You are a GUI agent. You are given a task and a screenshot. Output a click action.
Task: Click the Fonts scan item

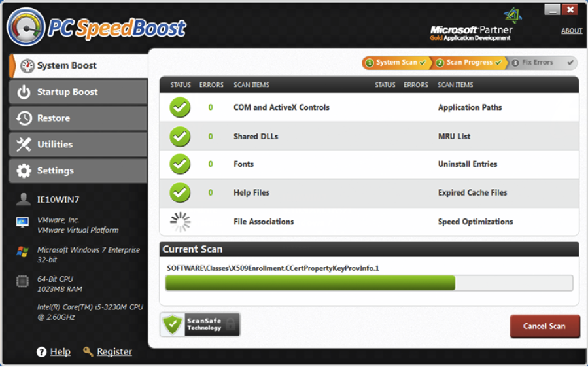point(243,164)
